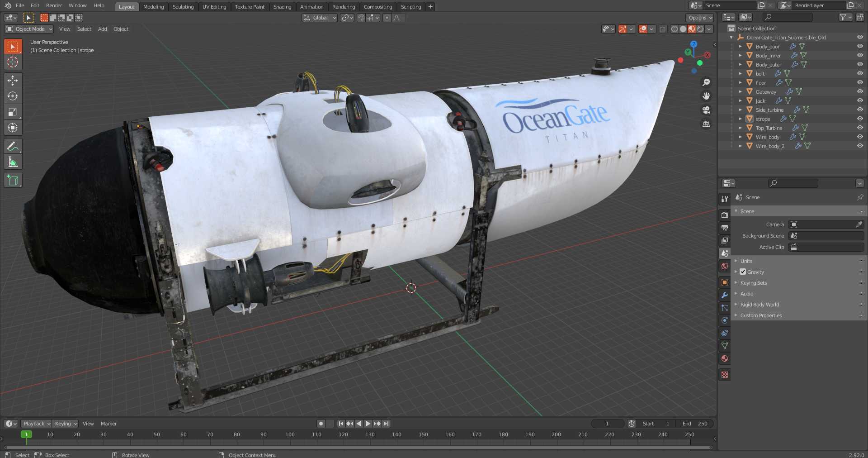Select the Measure tool
The width and height of the screenshot is (868, 458).
(13, 162)
